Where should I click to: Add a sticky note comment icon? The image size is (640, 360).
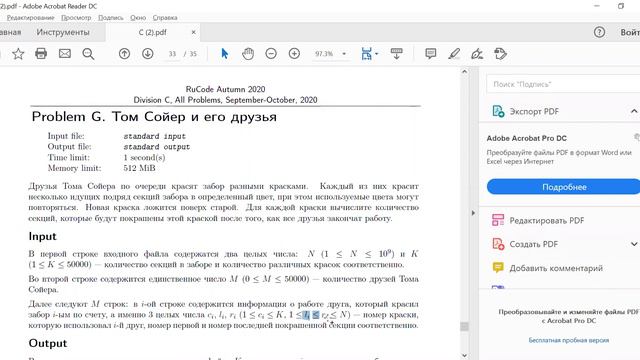click(431, 53)
